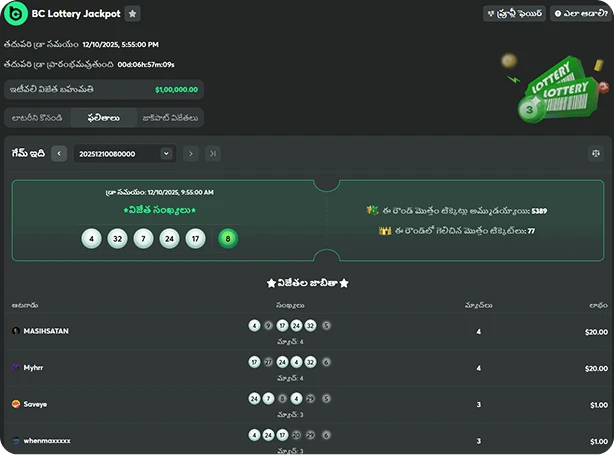Jump to the latest game ID

click(213, 153)
